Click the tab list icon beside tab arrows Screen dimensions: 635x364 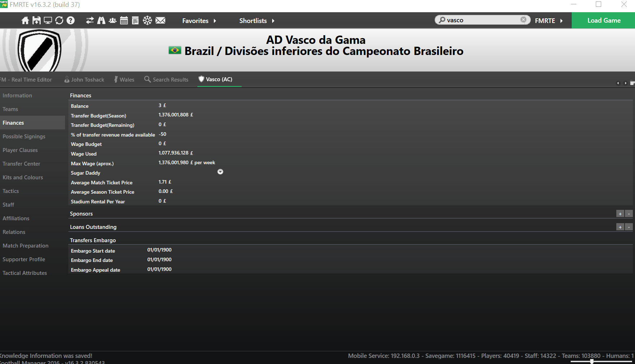632,83
